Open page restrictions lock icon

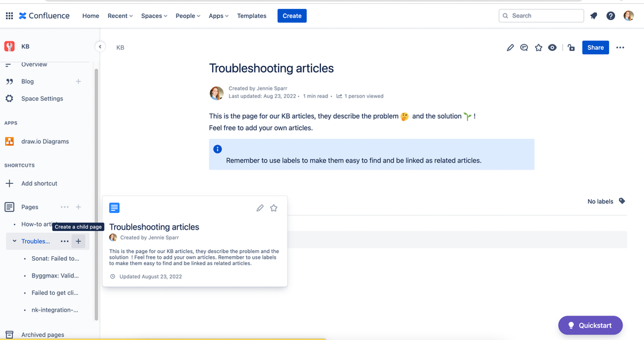click(x=571, y=48)
